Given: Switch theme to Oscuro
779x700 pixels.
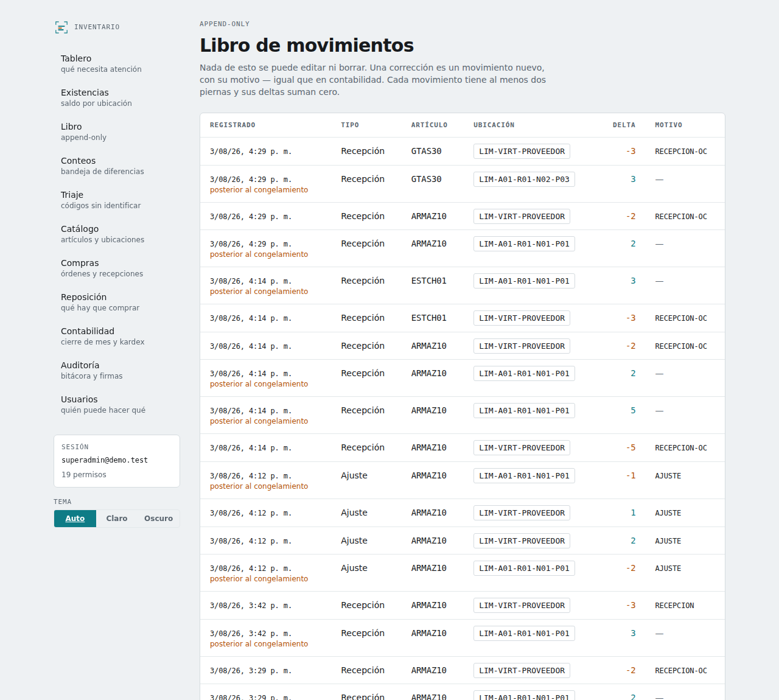Looking at the screenshot, I should (x=158, y=519).
